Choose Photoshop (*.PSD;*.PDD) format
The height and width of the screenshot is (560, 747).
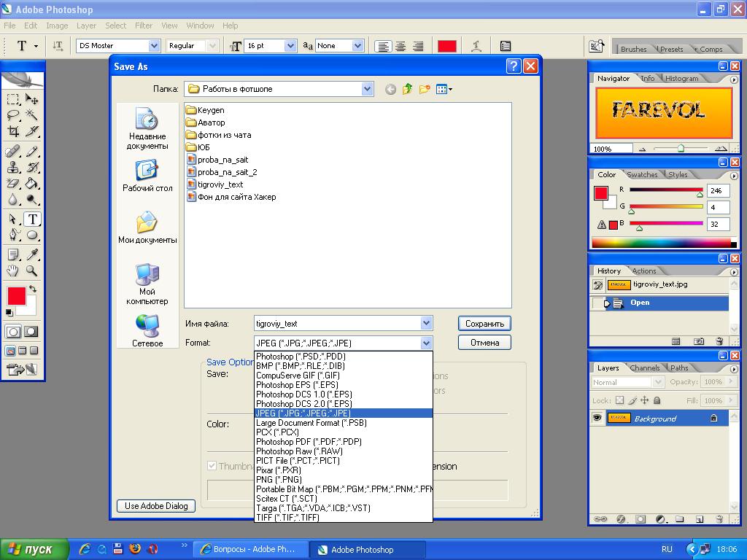(x=344, y=356)
